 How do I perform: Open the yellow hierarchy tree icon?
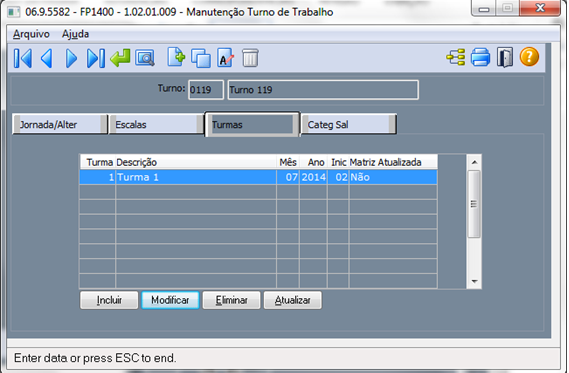456,58
